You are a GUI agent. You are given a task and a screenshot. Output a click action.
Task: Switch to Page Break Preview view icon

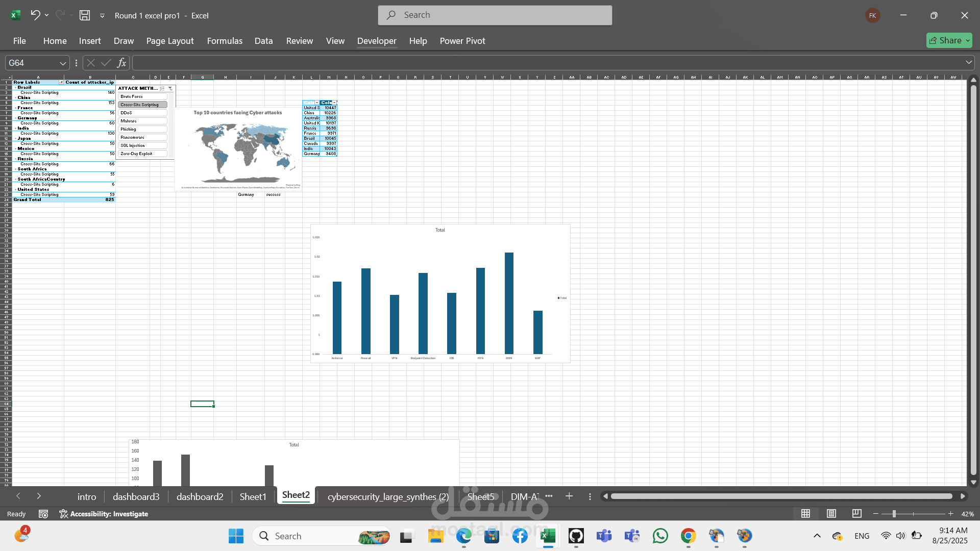[x=857, y=514]
